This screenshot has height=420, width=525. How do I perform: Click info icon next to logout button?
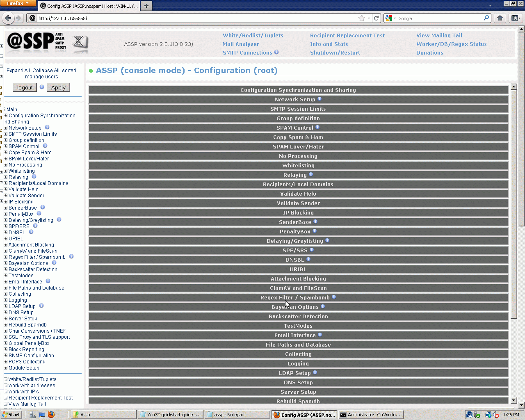[42, 87]
